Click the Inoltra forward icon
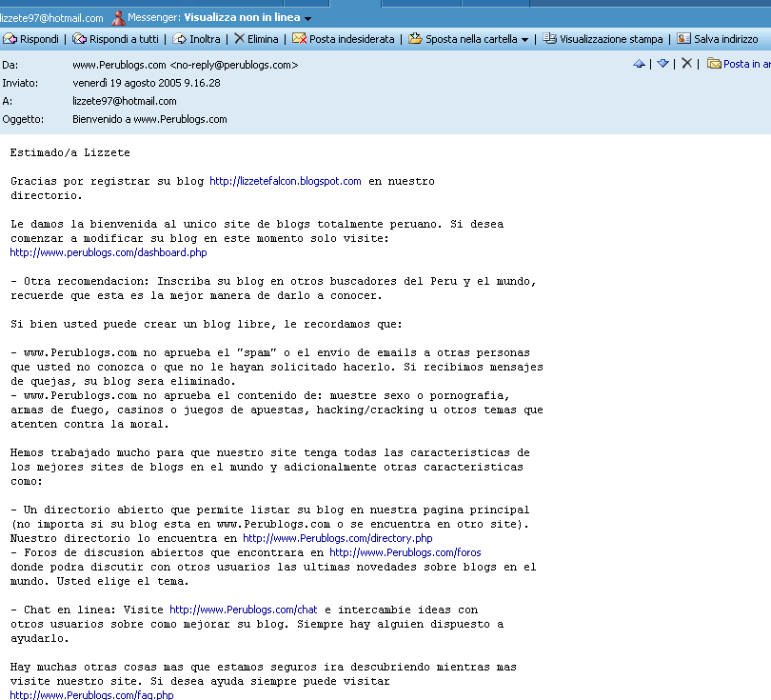This screenshot has height=700, width=771. click(x=179, y=39)
